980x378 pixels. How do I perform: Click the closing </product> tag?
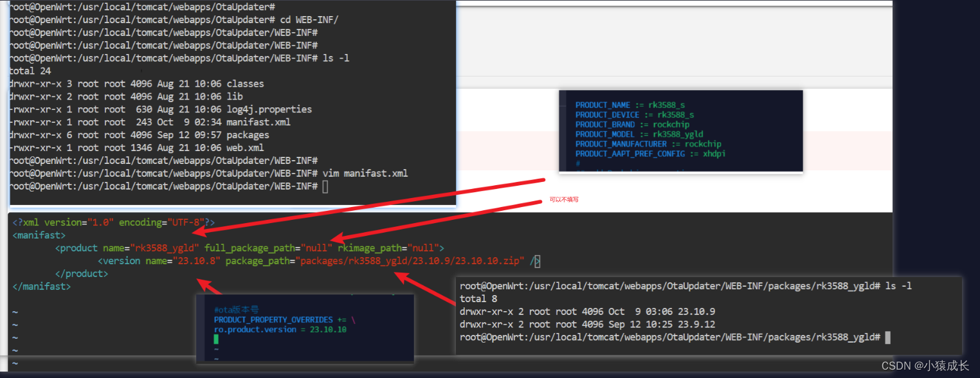(82, 274)
